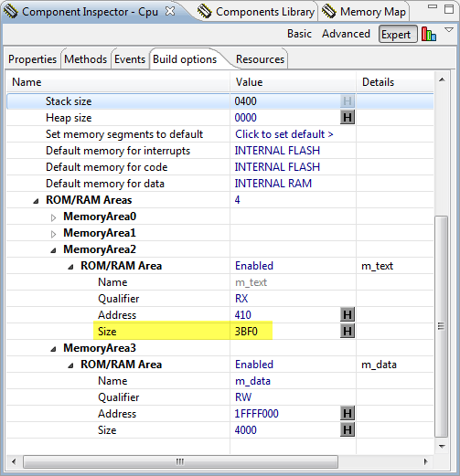Switch to Advanced view mode
Screen dimensions: 460x476
(x=346, y=34)
